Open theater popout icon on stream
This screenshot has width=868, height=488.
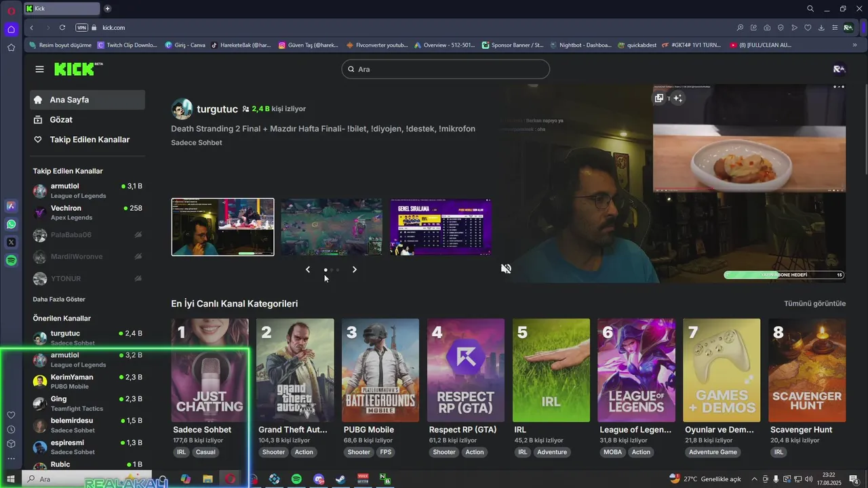pyautogui.click(x=659, y=98)
